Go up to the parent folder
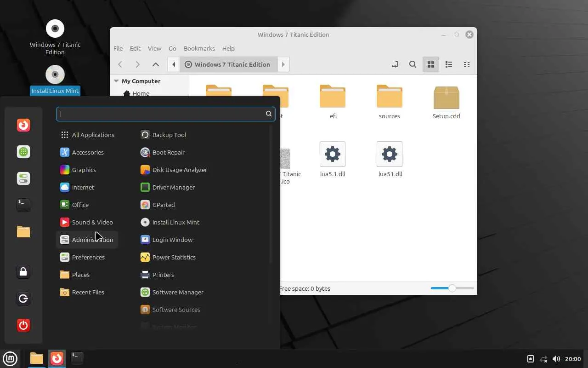Screen dimensions: 588x368 tap(156, 64)
